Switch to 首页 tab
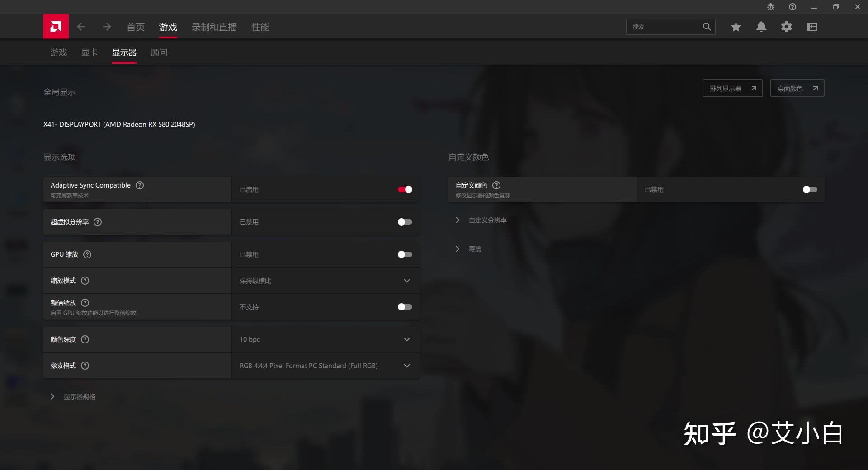 coord(136,27)
